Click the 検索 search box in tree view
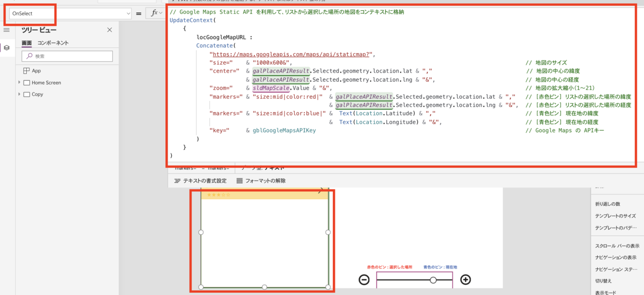The height and width of the screenshot is (295, 644). click(67, 56)
